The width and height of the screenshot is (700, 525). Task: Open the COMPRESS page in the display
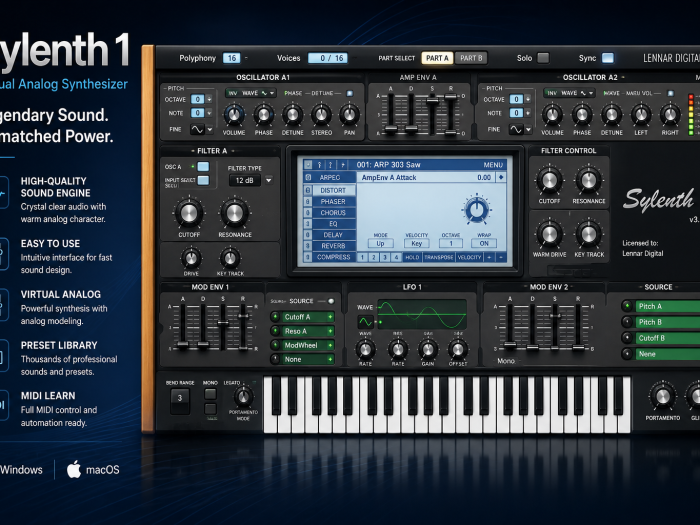[x=333, y=257]
